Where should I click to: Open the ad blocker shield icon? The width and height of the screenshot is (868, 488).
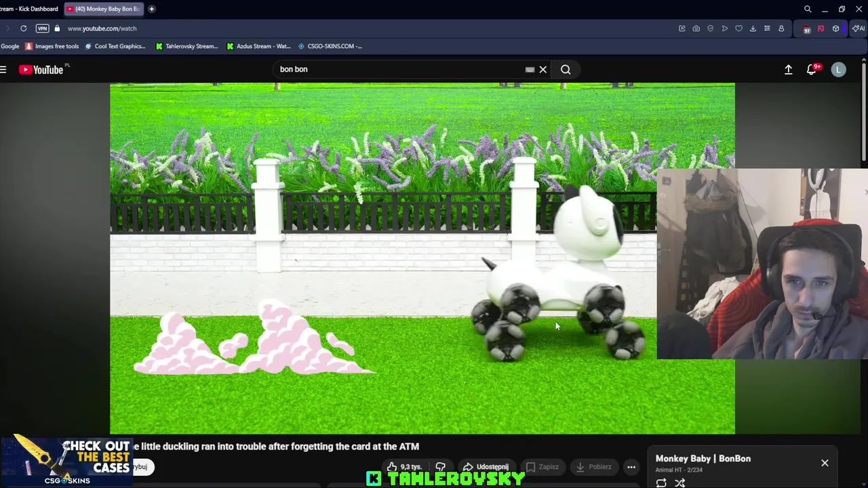(711, 28)
